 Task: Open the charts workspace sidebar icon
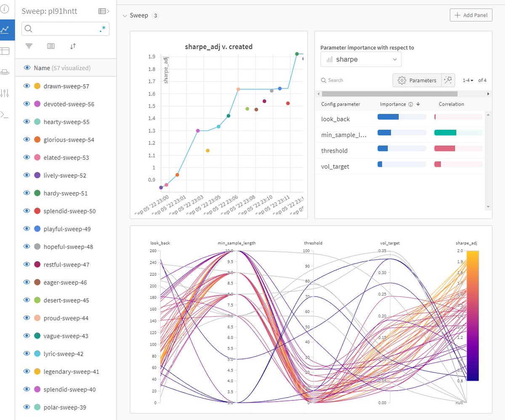click(x=5, y=30)
